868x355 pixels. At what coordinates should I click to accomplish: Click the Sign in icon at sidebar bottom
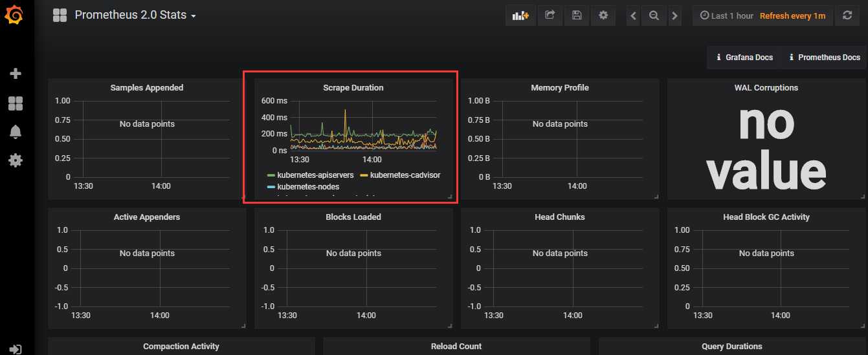[16, 349]
